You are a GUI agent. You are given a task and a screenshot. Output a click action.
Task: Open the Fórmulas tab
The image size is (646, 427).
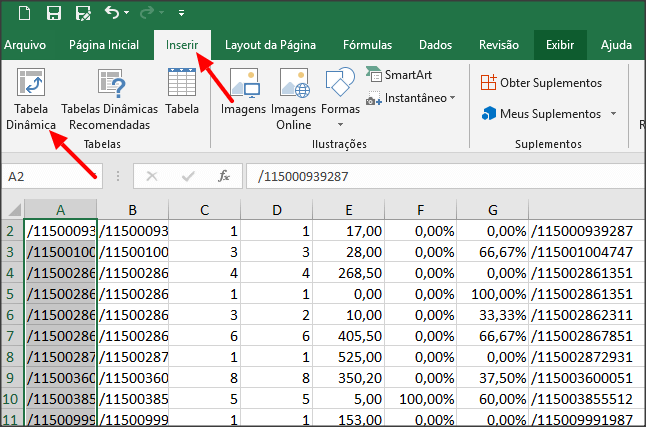(x=367, y=45)
